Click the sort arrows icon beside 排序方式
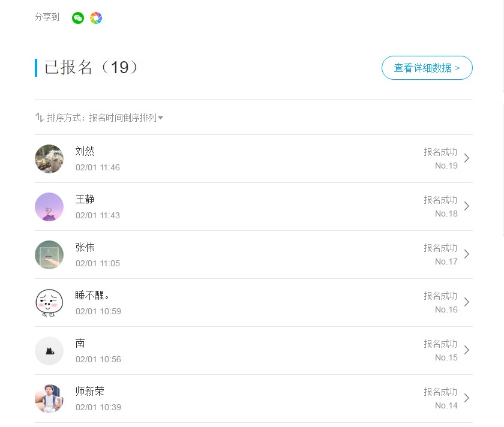504x427 pixels. [x=39, y=118]
